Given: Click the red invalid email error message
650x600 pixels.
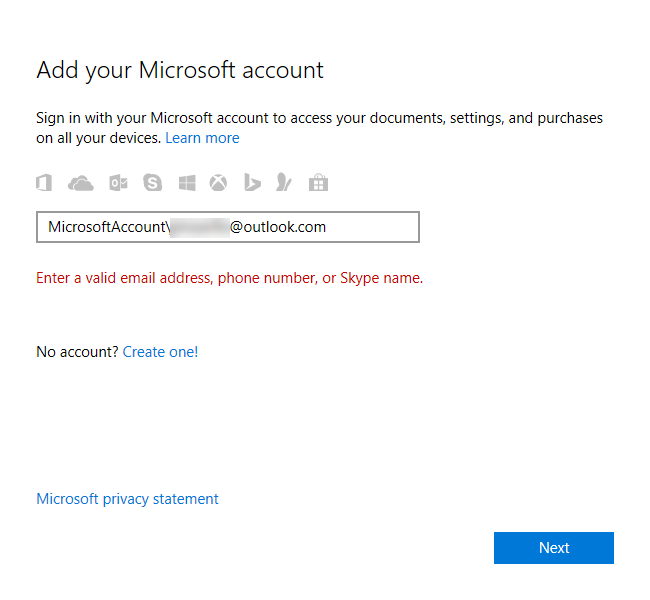Looking at the screenshot, I should [230, 278].
